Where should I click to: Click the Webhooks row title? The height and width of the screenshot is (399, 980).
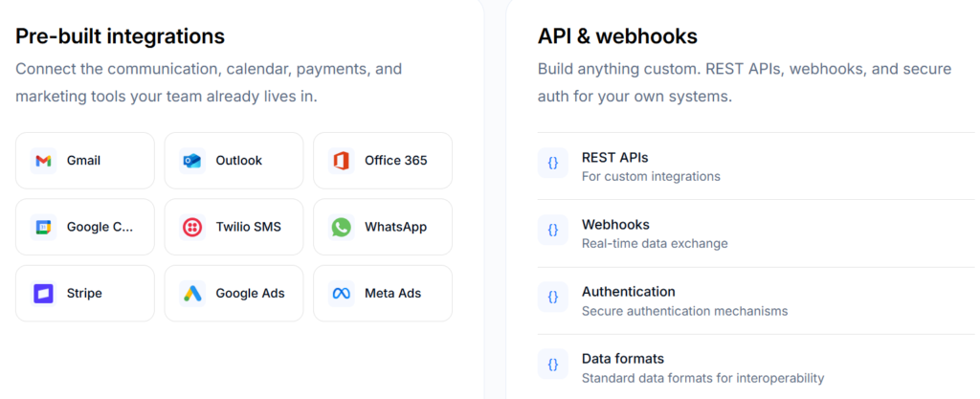pyautogui.click(x=615, y=224)
